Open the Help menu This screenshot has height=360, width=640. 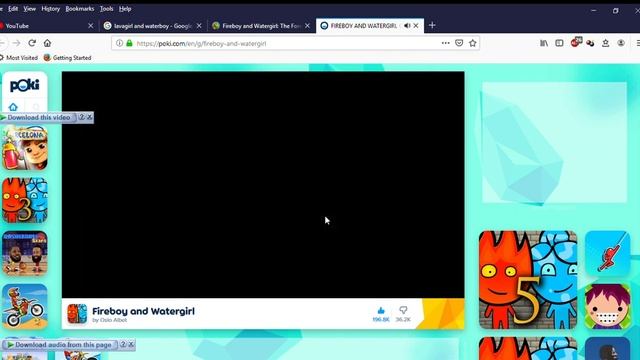coord(125,9)
